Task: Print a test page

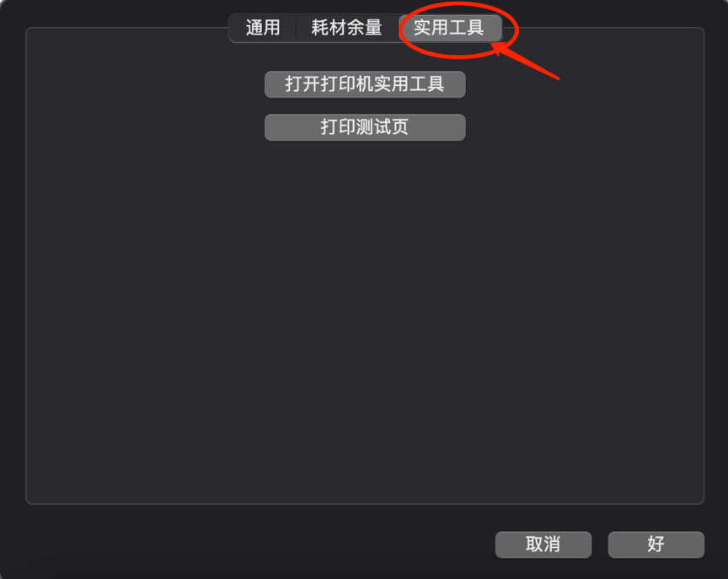Action: click(365, 127)
